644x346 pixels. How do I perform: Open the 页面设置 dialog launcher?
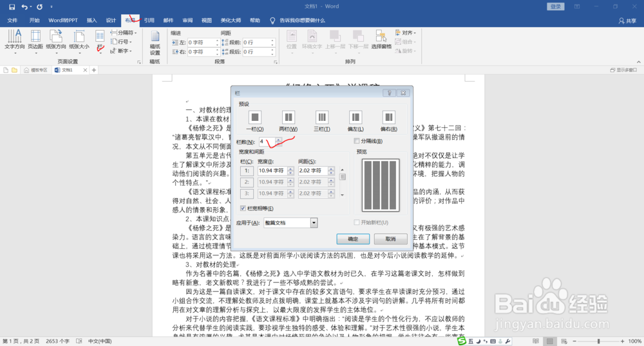139,62
